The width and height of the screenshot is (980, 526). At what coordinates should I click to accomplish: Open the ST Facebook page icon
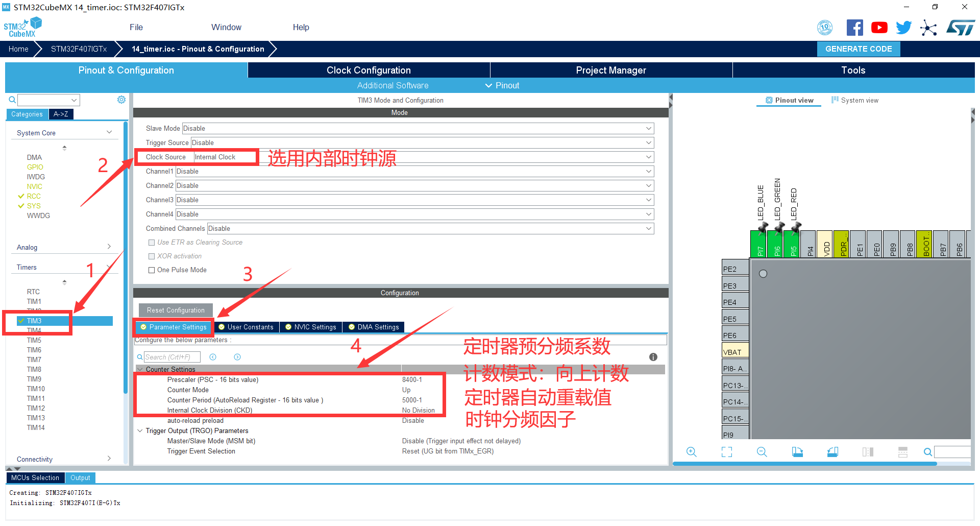(854, 28)
